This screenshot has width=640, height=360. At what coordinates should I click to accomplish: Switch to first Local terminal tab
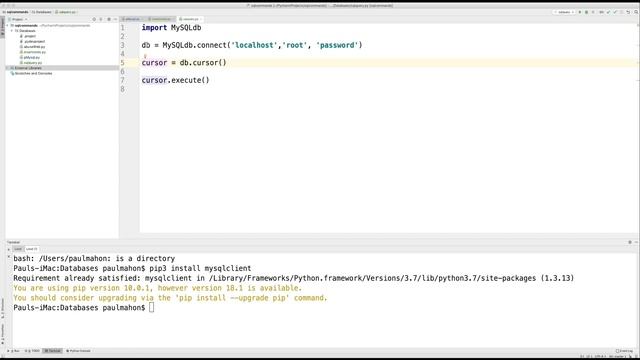point(18,249)
